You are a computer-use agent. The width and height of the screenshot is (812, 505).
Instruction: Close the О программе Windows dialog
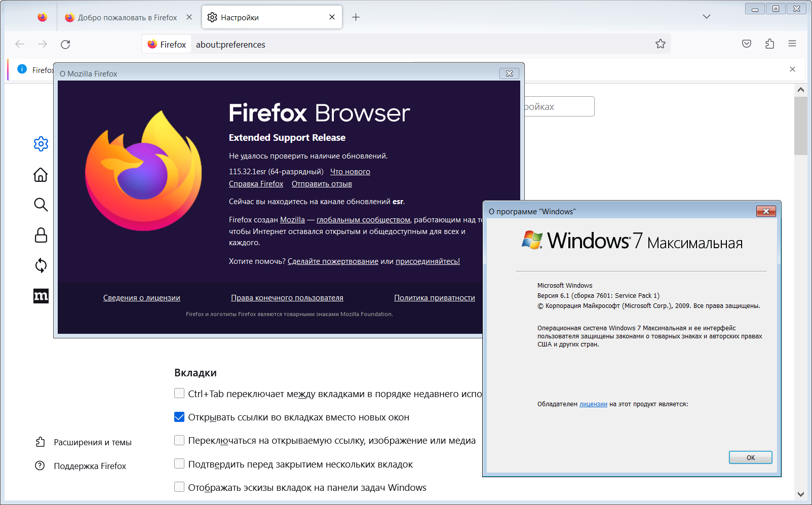pyautogui.click(x=766, y=211)
